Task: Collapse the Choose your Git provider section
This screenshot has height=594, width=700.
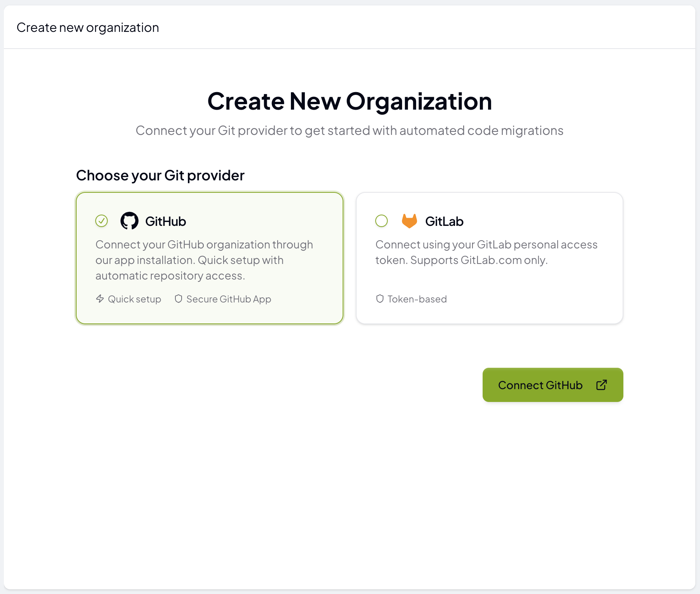Action: [160, 175]
